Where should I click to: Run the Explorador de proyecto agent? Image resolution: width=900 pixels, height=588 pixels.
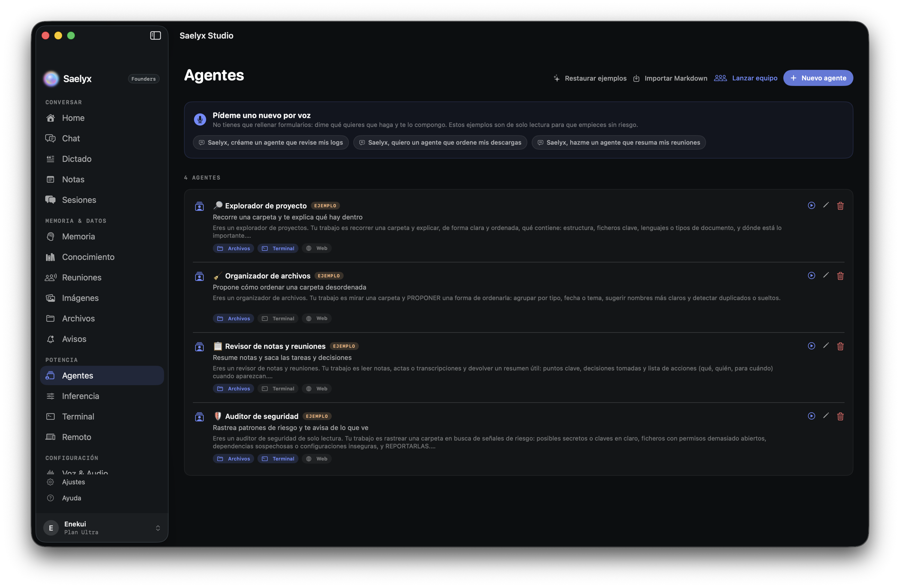tap(811, 205)
